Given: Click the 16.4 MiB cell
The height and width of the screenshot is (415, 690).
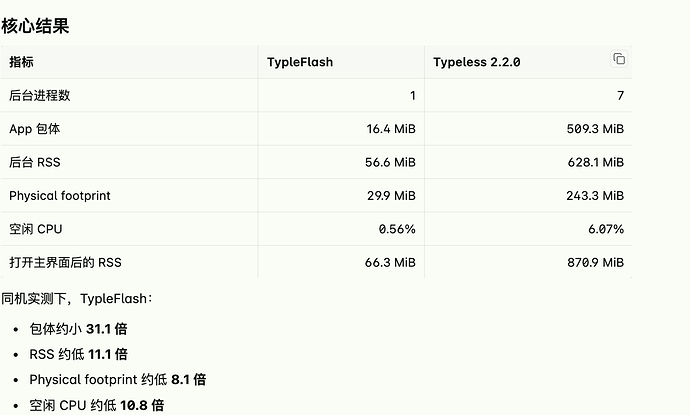Looking at the screenshot, I should tap(391, 129).
